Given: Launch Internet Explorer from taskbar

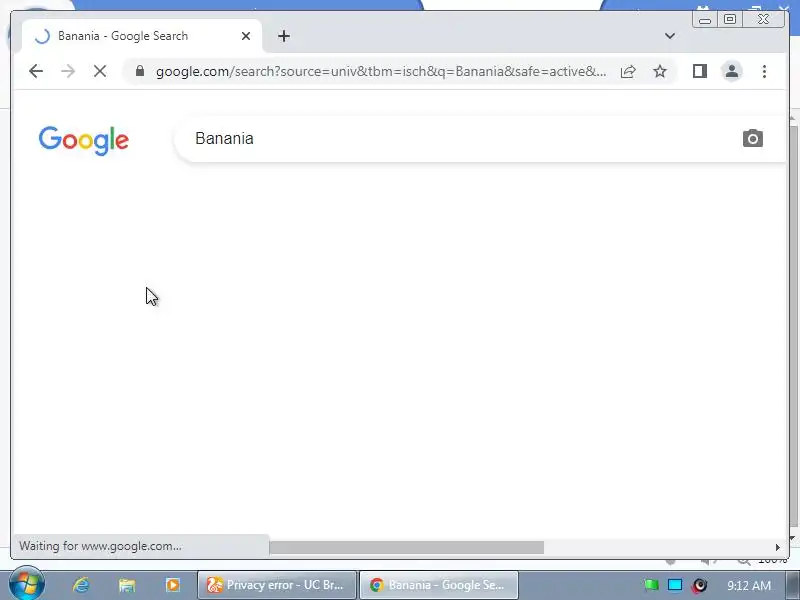Looking at the screenshot, I should coord(81,585).
